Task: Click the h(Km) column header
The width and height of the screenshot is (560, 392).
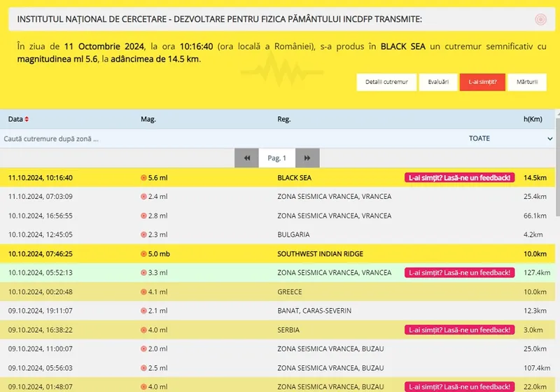Action: (533, 119)
